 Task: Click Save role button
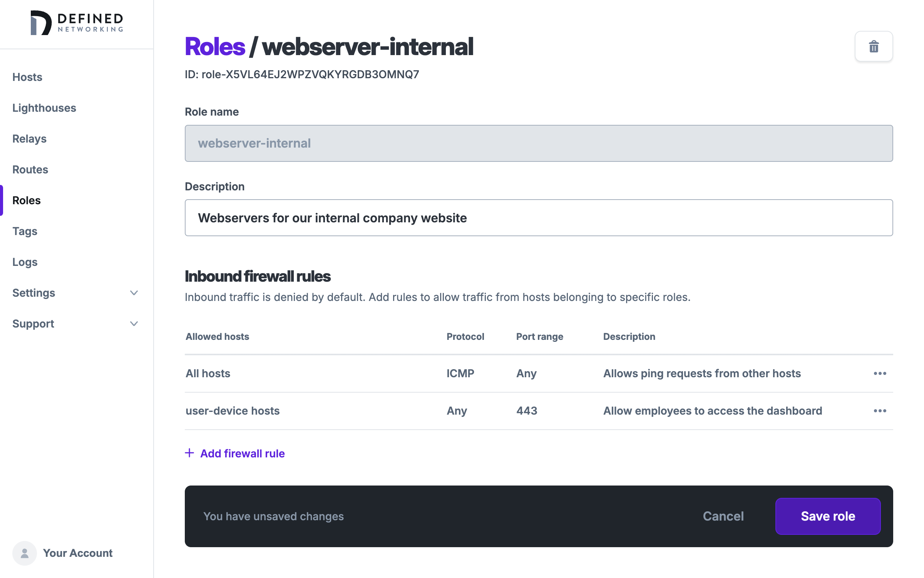(x=828, y=516)
